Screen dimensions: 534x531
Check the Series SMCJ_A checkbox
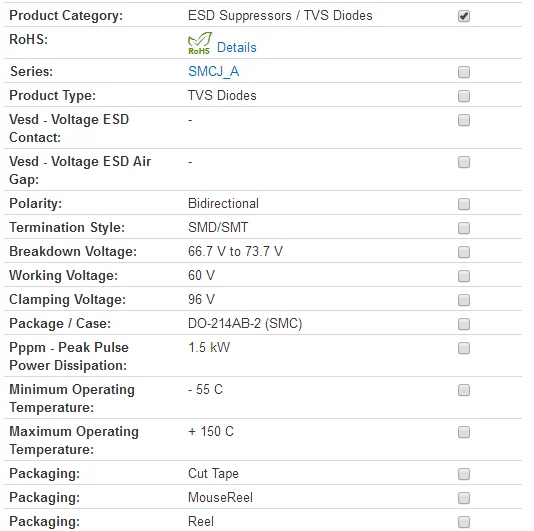coord(464,72)
